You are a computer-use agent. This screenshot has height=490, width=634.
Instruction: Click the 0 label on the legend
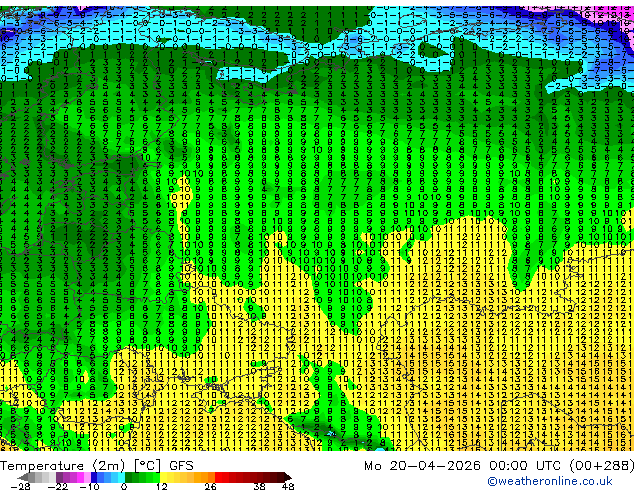tap(124, 486)
